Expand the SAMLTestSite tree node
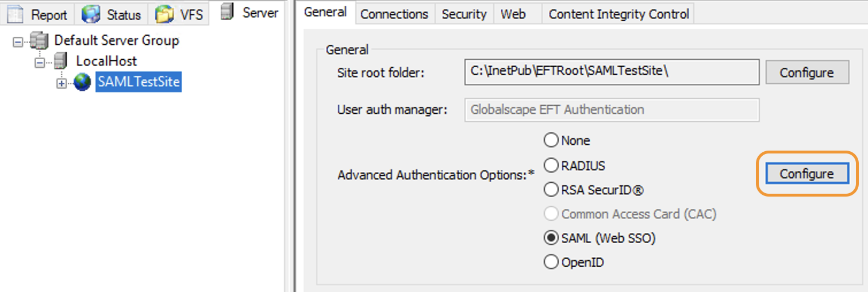The height and width of the screenshot is (292, 868). point(62,83)
